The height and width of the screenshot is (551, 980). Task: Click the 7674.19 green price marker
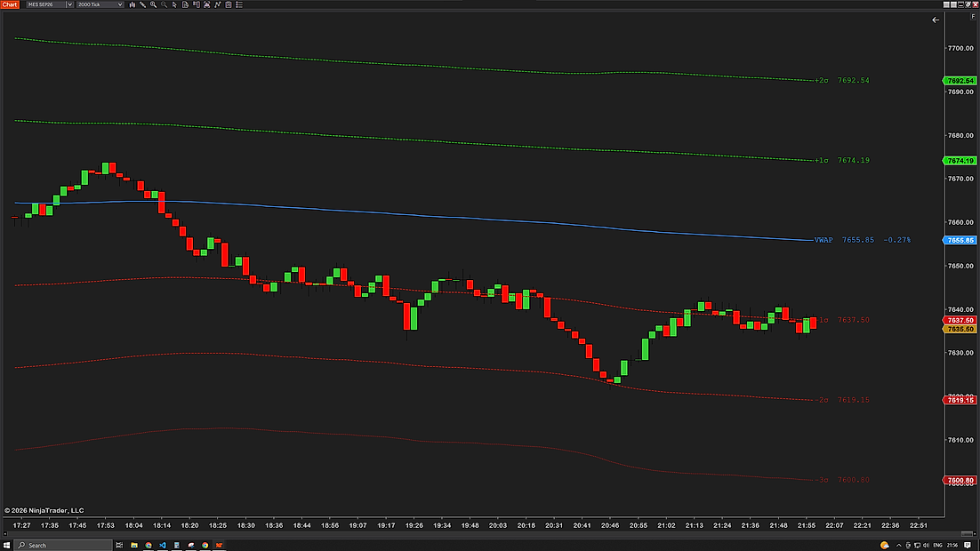tap(960, 161)
